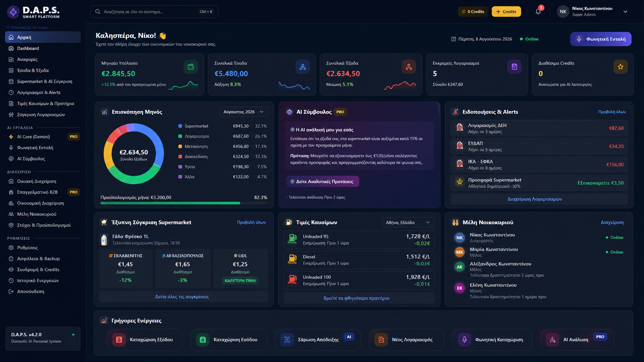Image resolution: width=644 pixels, height=362 pixels.
Task: Select the Σάρωση Απόδειξης scan icon
Action: point(287,340)
